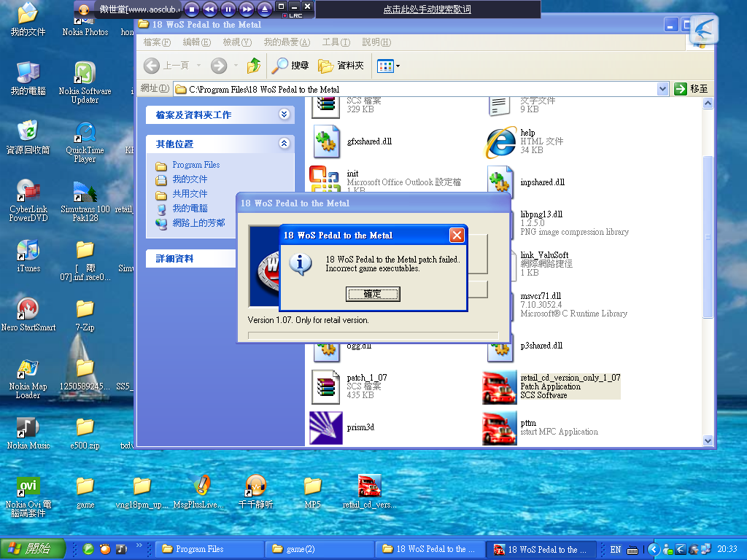The width and height of the screenshot is (747, 560).
Task: Open the views dropdown in toolbar
Action: tap(389, 66)
